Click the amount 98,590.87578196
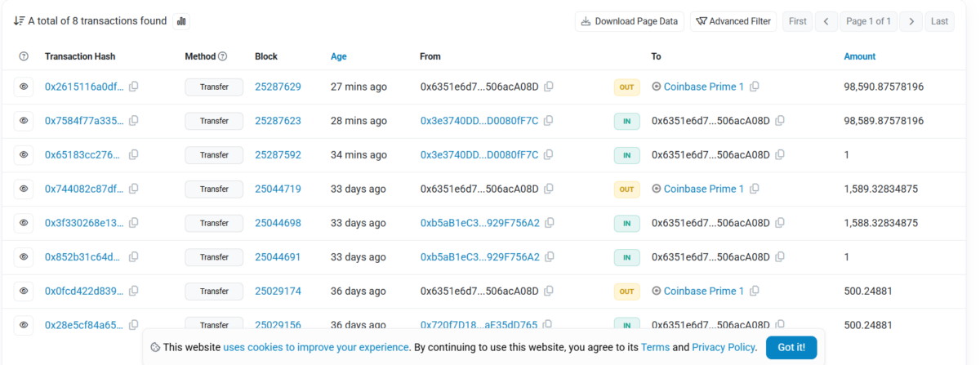980x365 pixels. (884, 87)
